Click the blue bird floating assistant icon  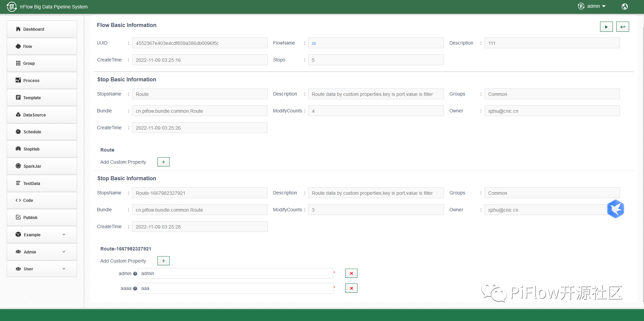615,209
